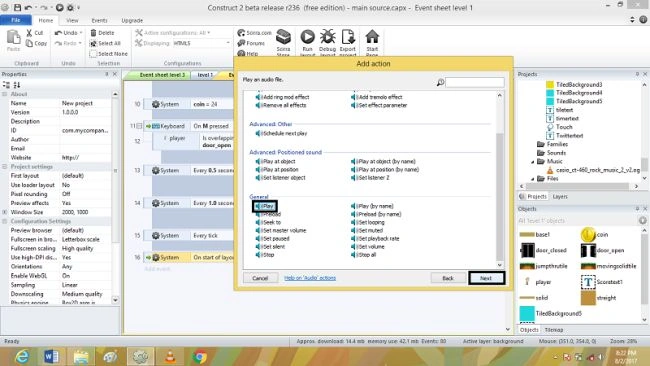Click the action search input field
This screenshot has width=650, height=366.
click(475, 82)
